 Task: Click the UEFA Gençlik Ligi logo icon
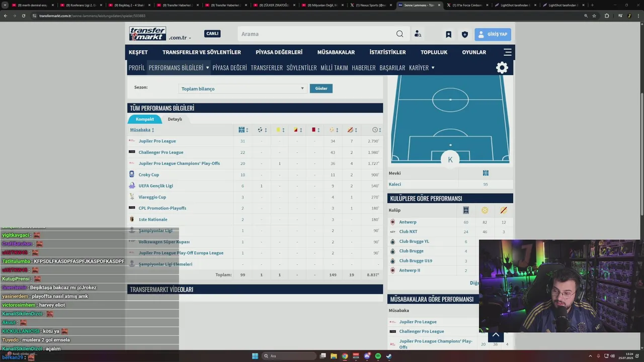(132, 186)
